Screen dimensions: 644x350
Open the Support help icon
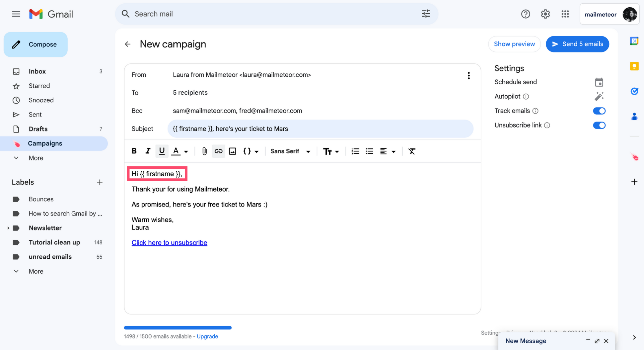[x=526, y=14]
